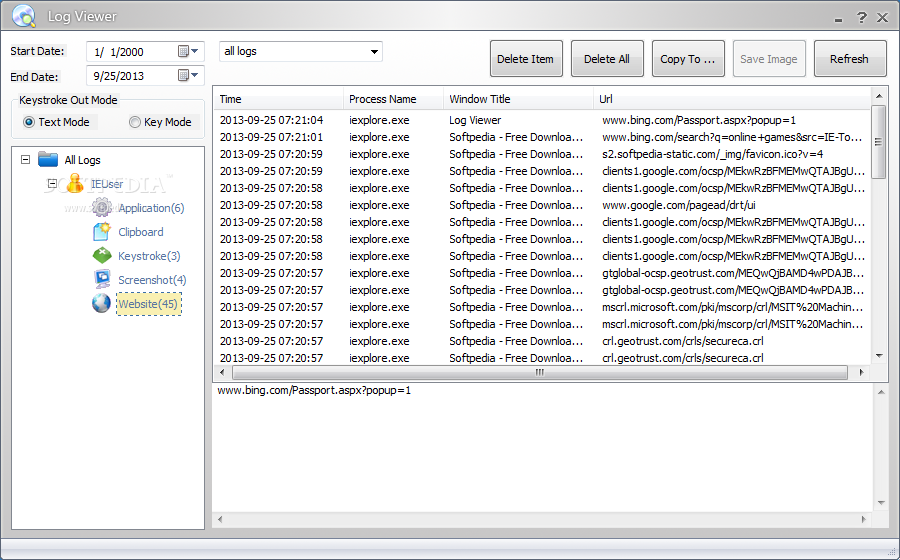Click the log list vertical scrollbar thumb
The width and height of the screenshot is (900, 560).
click(878, 142)
